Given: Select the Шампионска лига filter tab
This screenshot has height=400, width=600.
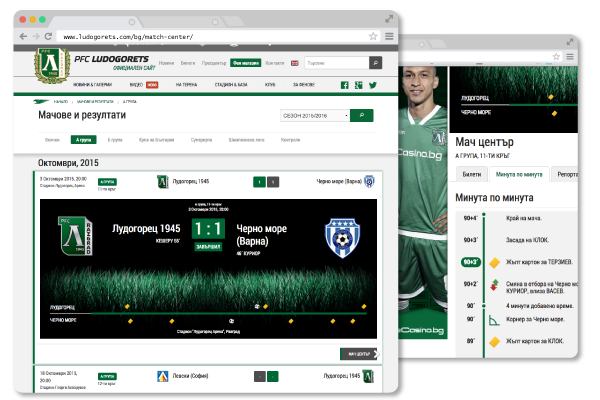Looking at the screenshot, I should pyautogui.click(x=246, y=140).
